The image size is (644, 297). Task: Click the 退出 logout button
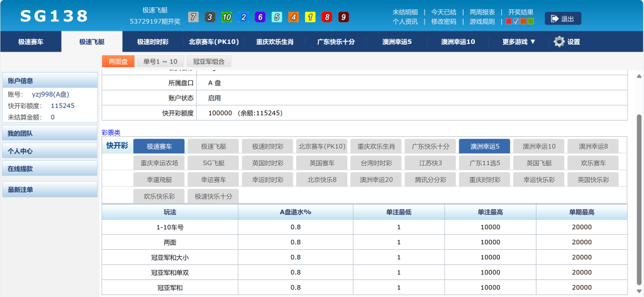pyautogui.click(x=563, y=19)
